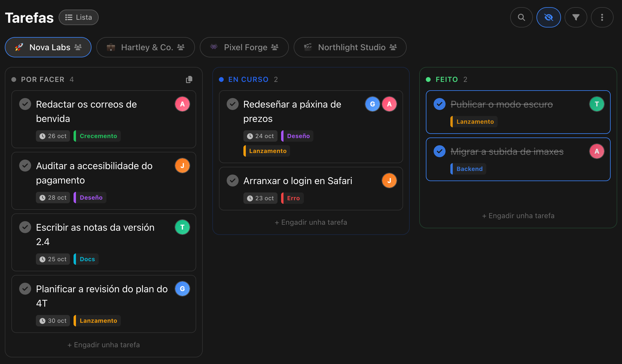Click Lanzamento tag on 'Redeseñar a páxina' card
622x364 pixels.
pos(267,151)
